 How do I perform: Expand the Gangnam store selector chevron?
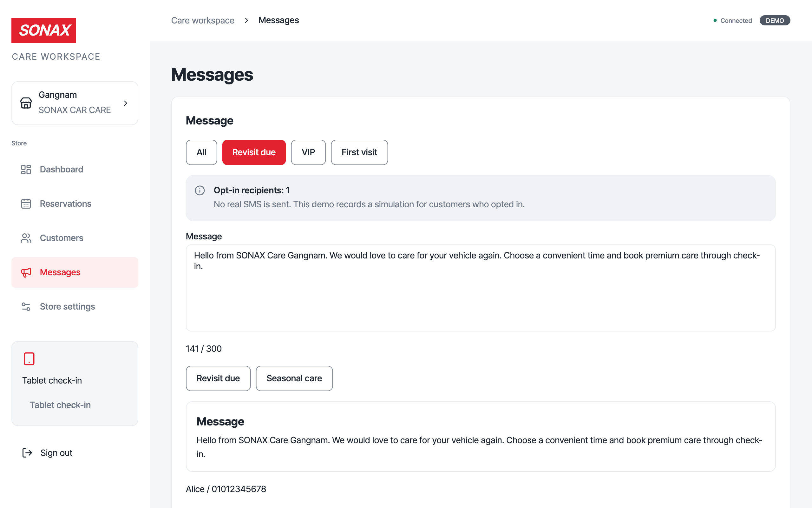pos(126,103)
